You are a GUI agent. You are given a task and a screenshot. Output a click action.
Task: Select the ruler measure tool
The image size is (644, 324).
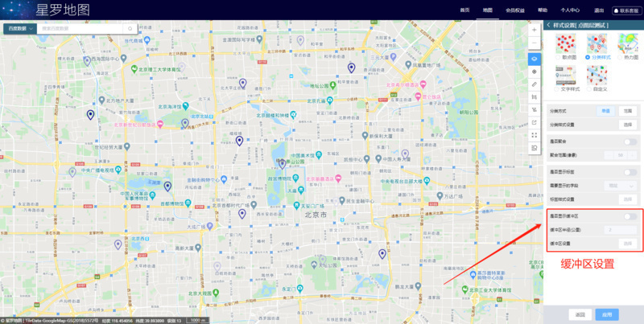point(534,84)
